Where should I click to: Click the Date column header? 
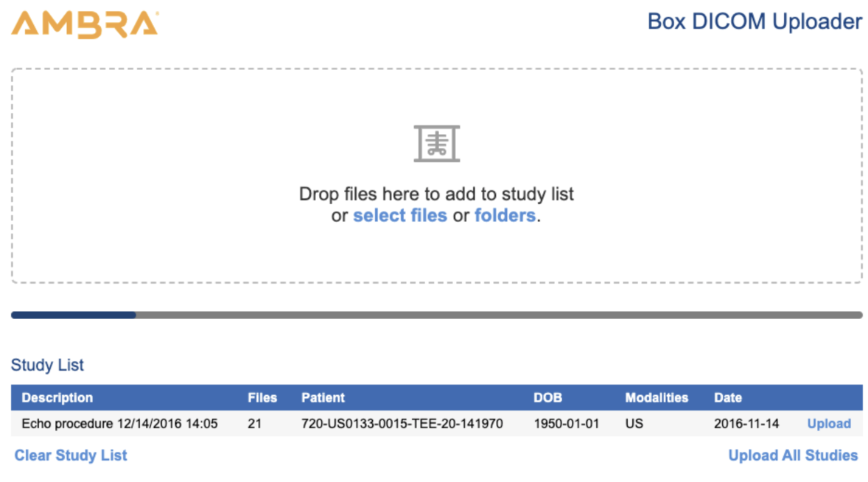pyautogui.click(x=728, y=398)
